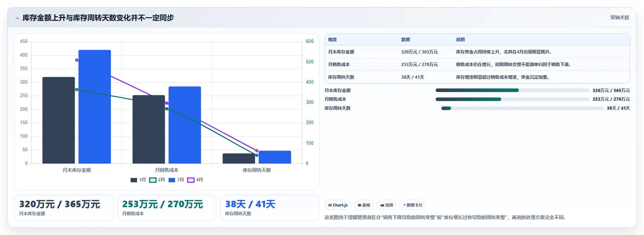This screenshot has height=235, width=644.
Task: Click table cell 253万元 / 270万元
Action: tap(419, 65)
